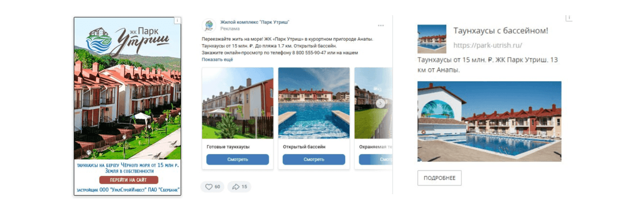Click Смотреть under Открытый бассейн
The width and height of the screenshot is (644, 213).
[314, 159]
